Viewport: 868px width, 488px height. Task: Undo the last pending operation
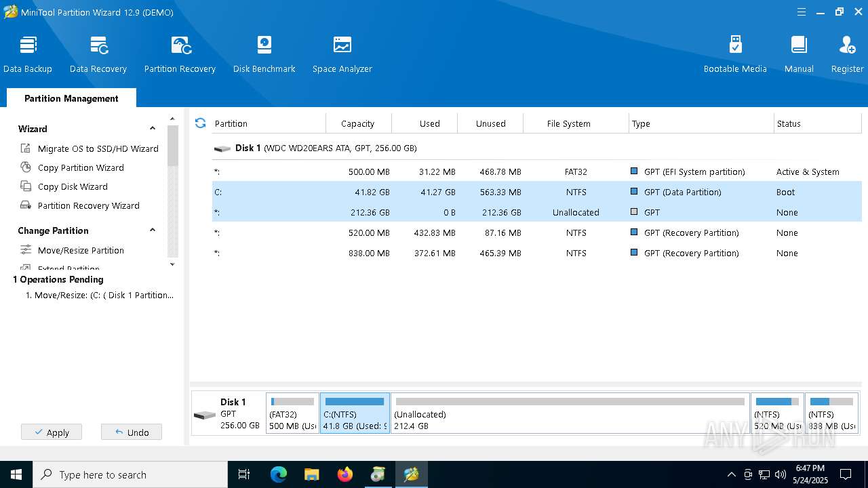pos(132,432)
